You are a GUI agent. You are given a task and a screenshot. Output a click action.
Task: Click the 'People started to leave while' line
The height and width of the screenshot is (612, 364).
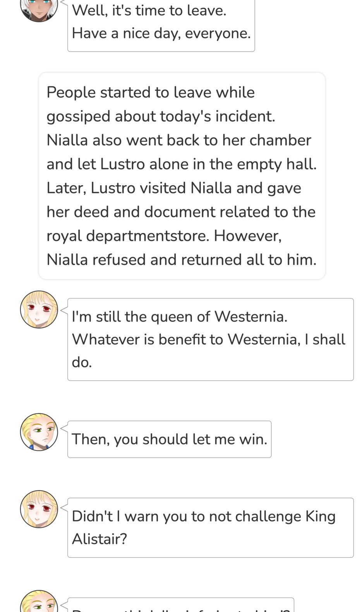(151, 92)
